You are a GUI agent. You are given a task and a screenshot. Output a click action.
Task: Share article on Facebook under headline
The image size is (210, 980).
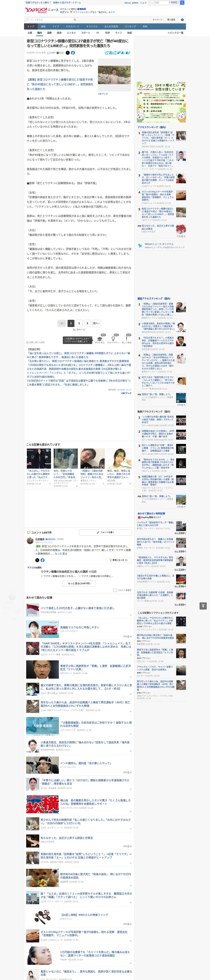click(73, 53)
